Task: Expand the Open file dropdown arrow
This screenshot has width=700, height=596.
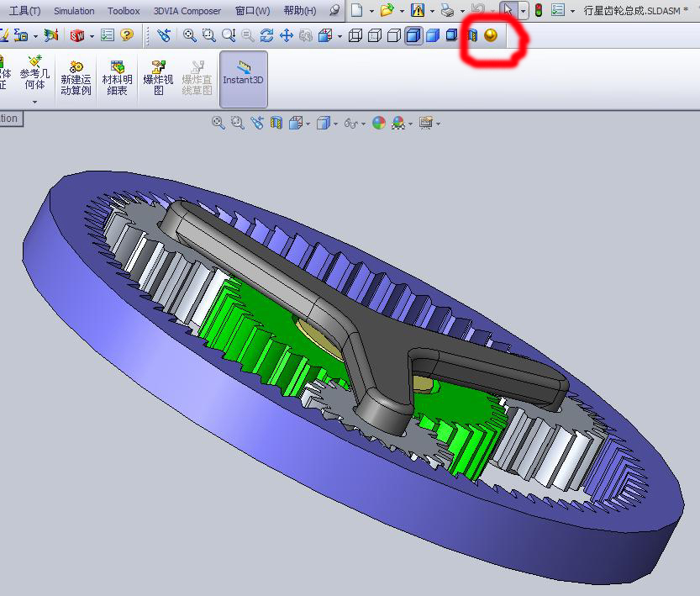Action: [402, 11]
